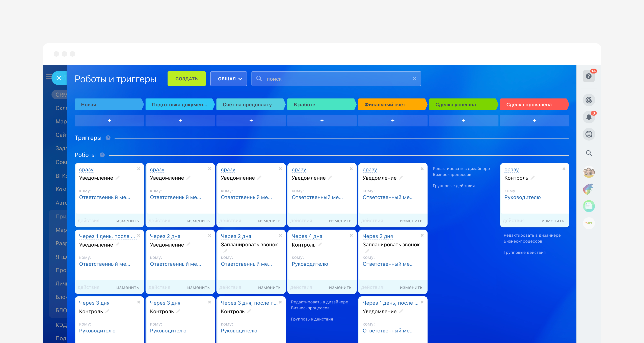The height and width of the screenshot is (343, 644).
Task: Click изменить on immediate robot in В работе
Action: (340, 221)
